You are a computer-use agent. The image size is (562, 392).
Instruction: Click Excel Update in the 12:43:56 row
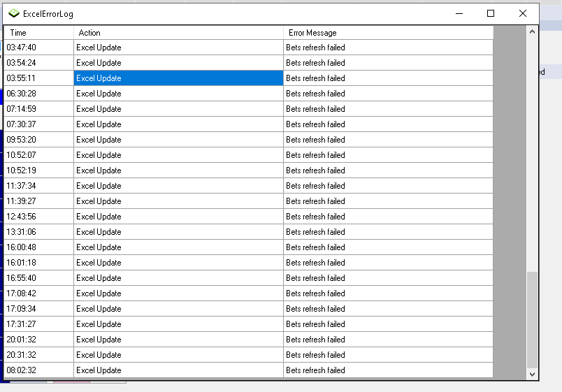[x=178, y=217]
